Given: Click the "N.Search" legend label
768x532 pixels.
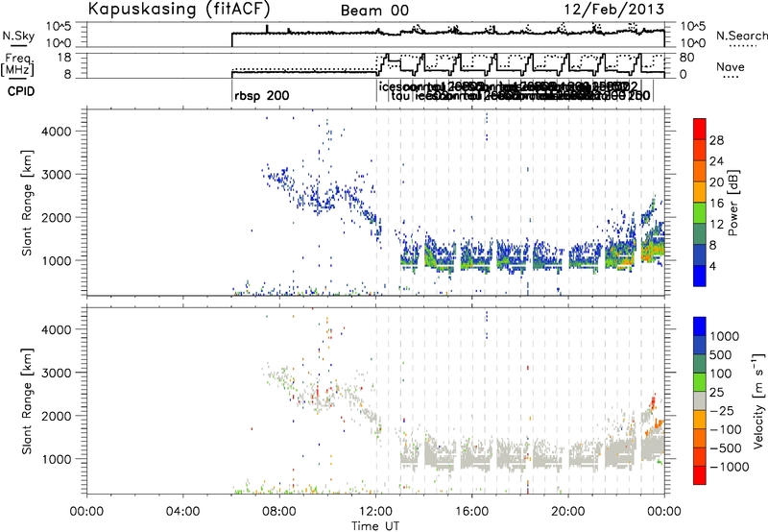Looking at the screenshot, I should [741, 36].
